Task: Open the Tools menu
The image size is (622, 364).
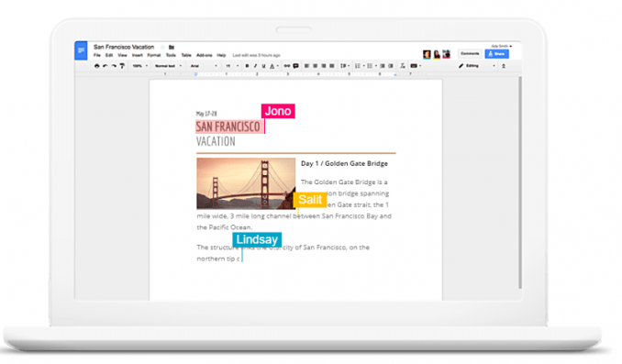Action: 171,55
